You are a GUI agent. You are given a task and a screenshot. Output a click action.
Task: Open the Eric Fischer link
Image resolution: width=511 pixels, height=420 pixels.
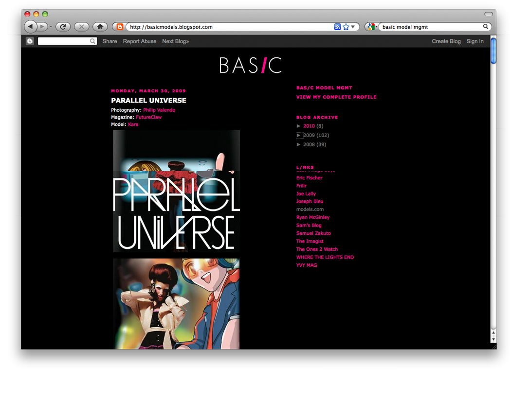pyautogui.click(x=309, y=178)
